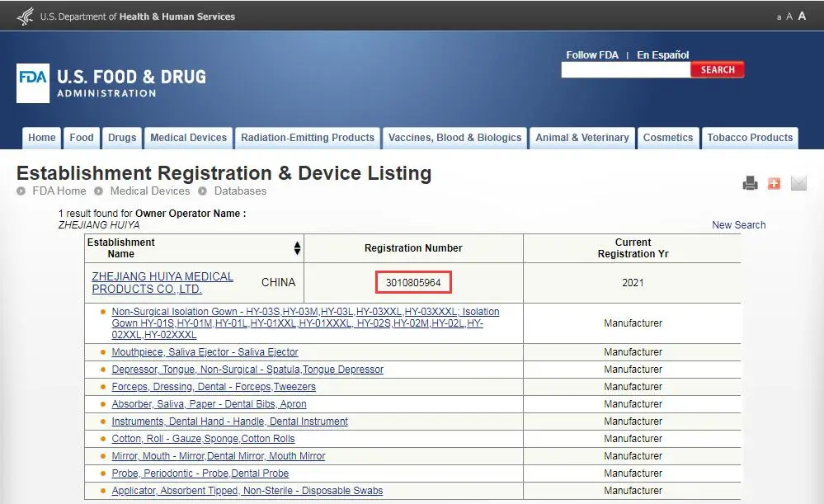Click the CHINA country text
Image resolution: width=824 pixels, height=504 pixels.
point(279,283)
